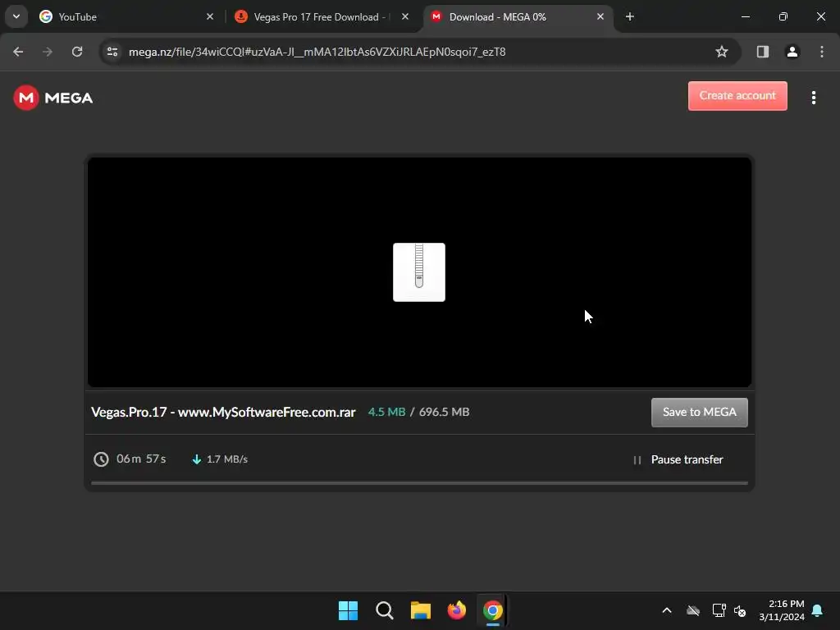Open Windows taskbar search
Screen dimensions: 840x630
coord(384,610)
